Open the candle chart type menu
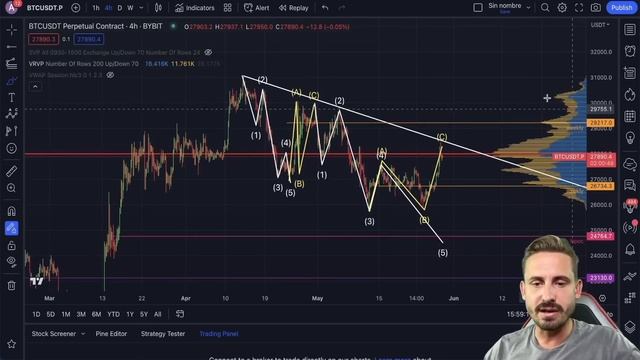The width and height of the screenshot is (640, 360). pyautogui.click(x=158, y=8)
